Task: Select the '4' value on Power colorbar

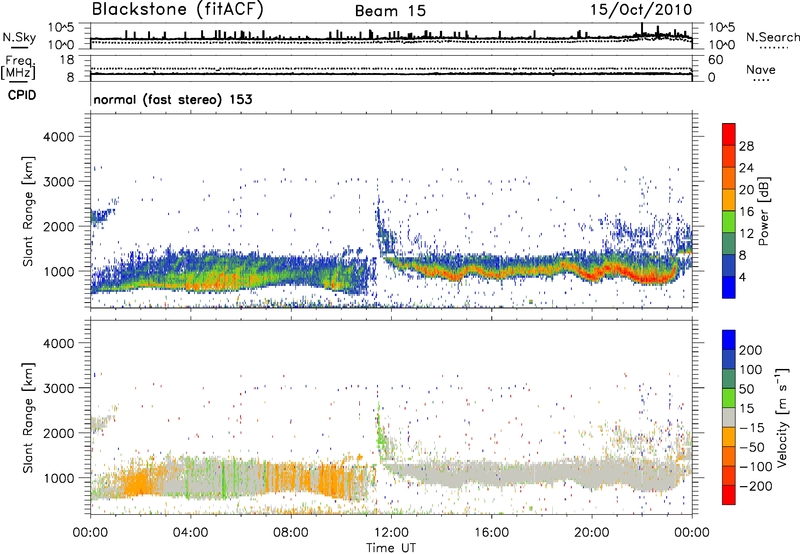Action: click(x=743, y=278)
